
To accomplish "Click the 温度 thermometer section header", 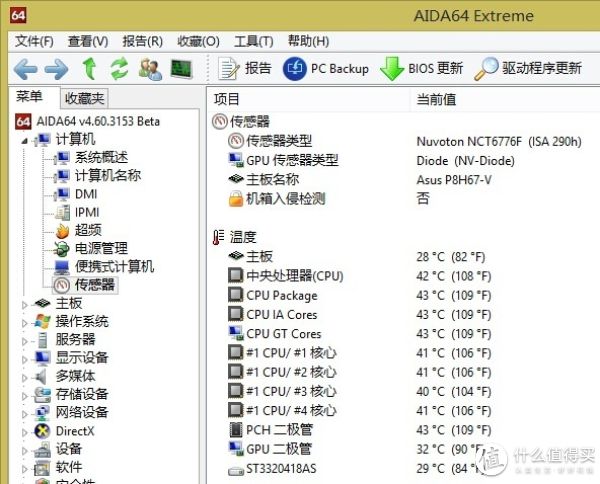I will click(234, 237).
